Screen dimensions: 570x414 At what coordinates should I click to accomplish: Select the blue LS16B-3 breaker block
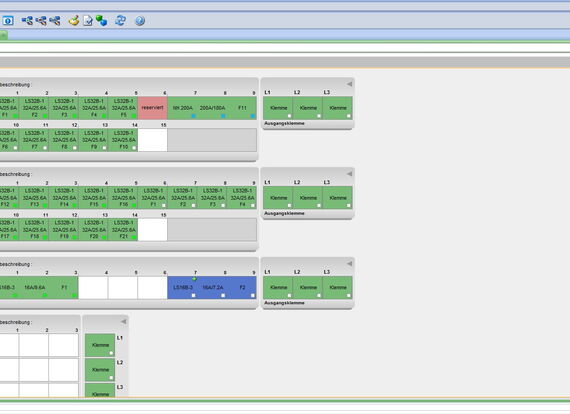click(212, 288)
